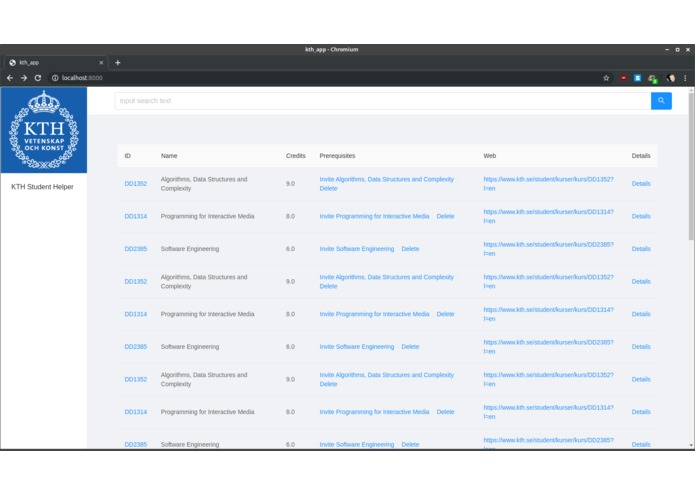The width and height of the screenshot is (695, 494).
Task: Open first DD1314 course ID link
Action: pos(136,217)
